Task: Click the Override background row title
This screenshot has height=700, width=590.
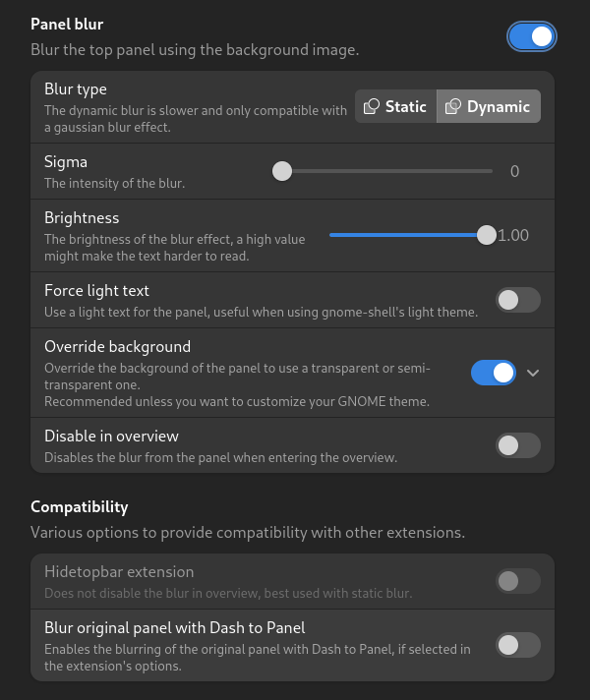Action: pyautogui.click(x=117, y=347)
